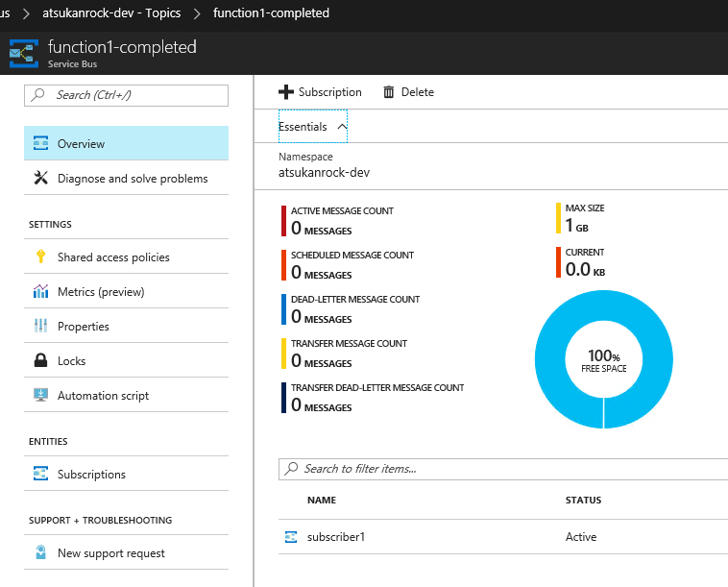Click the Properties sliders icon
Screen dimensions: 728x587
41,326
